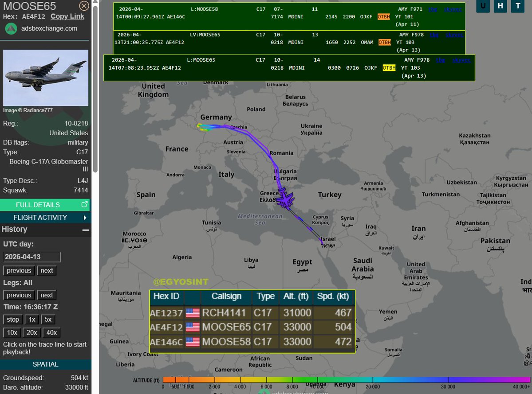The height and width of the screenshot is (394, 532).
Task: Click the adsbexchange.com logo icon
Action: pos(11,29)
